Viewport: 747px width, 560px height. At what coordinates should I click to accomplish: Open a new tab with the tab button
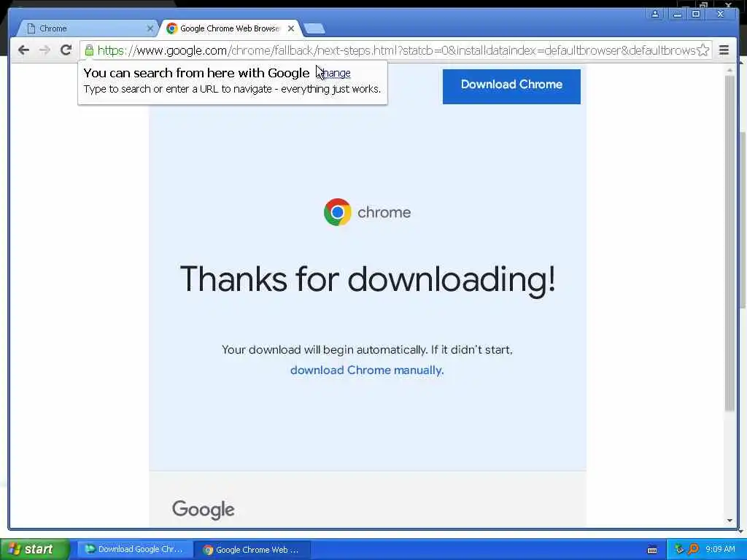(314, 28)
